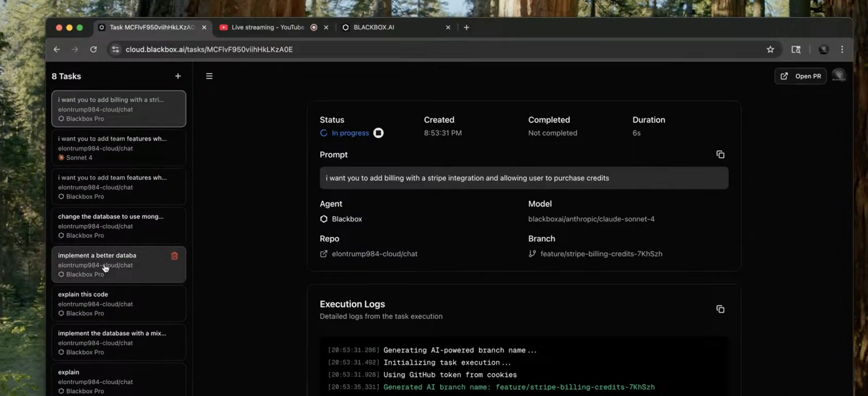This screenshot has height=396, width=868.
Task: Click the Open PR button
Action: (x=800, y=76)
